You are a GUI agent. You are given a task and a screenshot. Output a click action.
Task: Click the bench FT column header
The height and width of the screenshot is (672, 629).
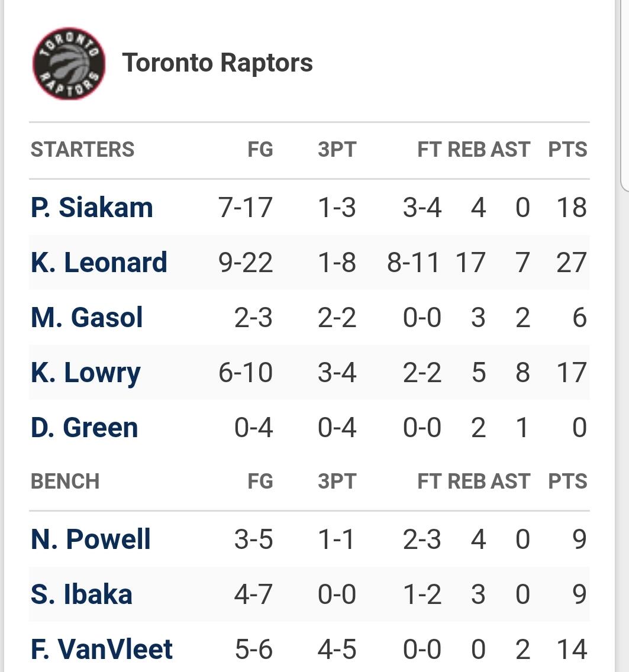429,482
